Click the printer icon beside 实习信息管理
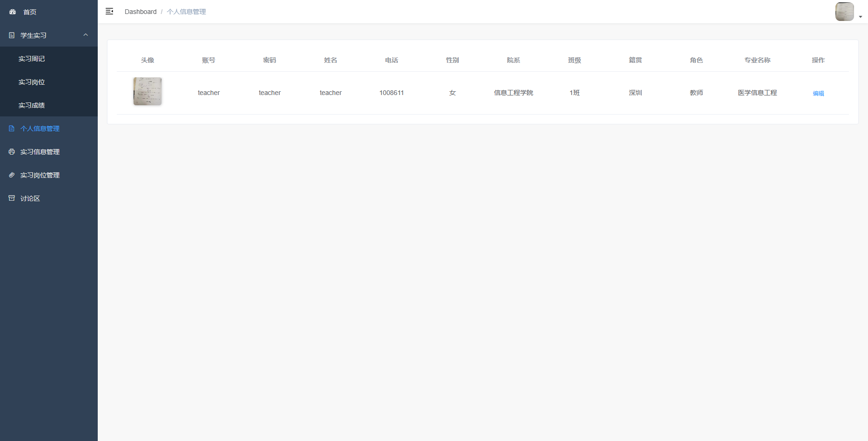The width and height of the screenshot is (868, 441). (12, 152)
